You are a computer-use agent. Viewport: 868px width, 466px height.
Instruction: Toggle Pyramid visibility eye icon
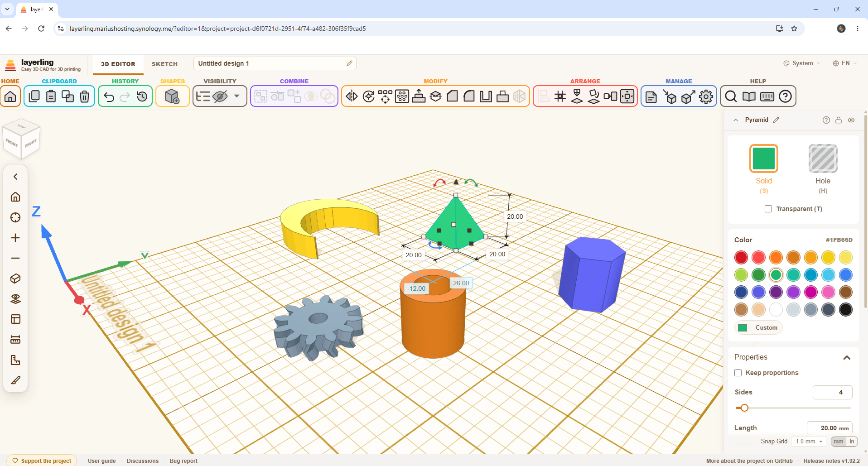pos(851,120)
